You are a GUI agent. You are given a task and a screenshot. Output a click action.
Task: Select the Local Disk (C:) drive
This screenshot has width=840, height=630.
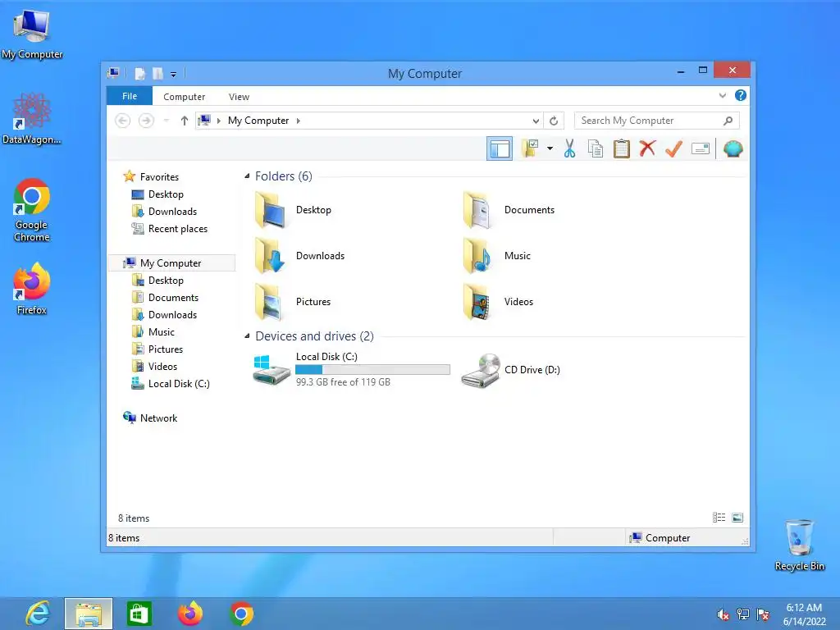click(x=351, y=370)
